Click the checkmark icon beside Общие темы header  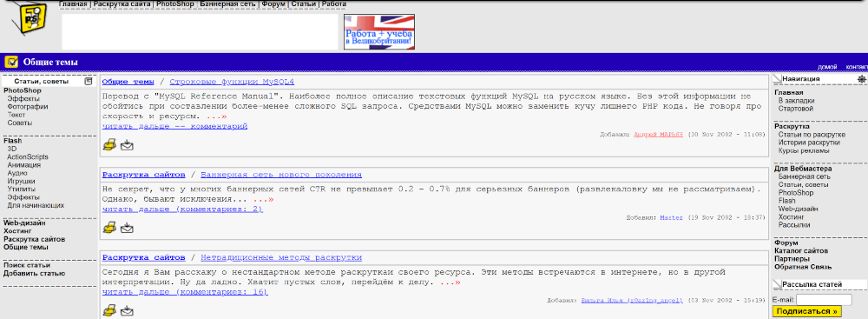[11, 62]
